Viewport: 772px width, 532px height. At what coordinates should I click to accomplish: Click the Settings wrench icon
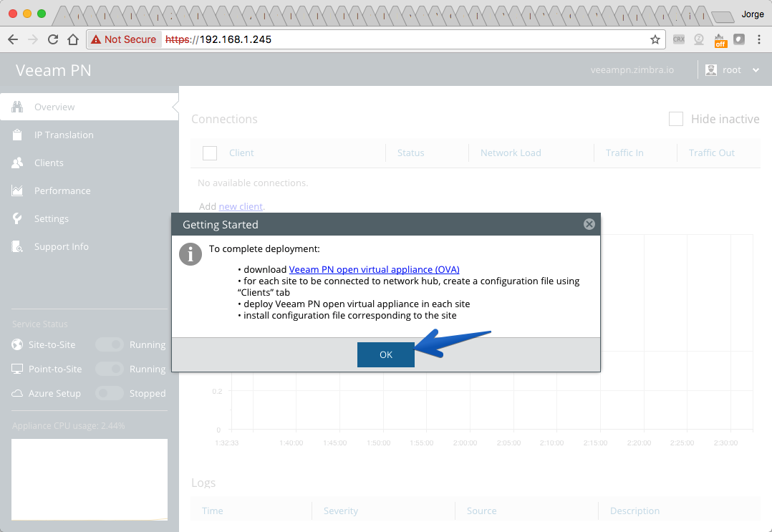tap(17, 218)
